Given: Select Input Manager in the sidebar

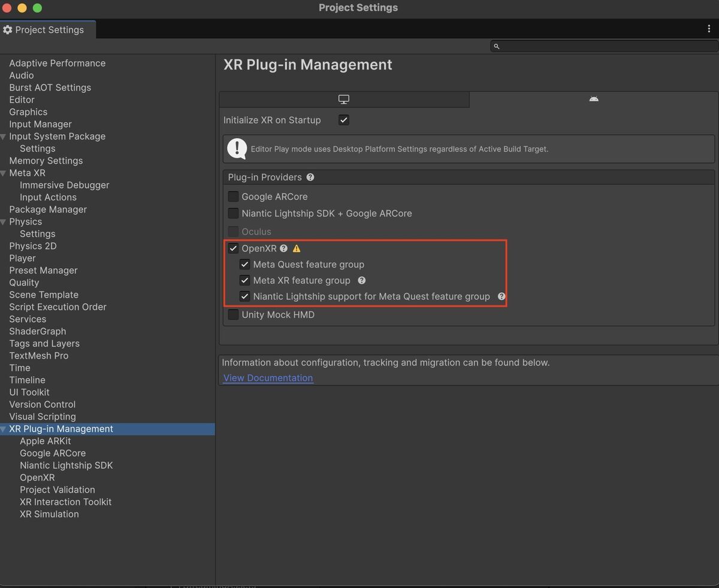Looking at the screenshot, I should [41, 124].
